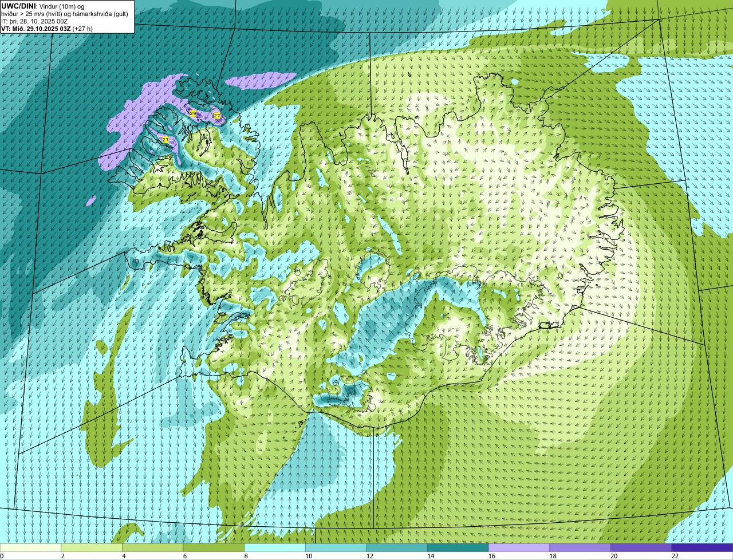733x560 pixels.
Task: Click 'VT: Mið. 29.10.2025 03Z' valid time
Action: click(36, 29)
